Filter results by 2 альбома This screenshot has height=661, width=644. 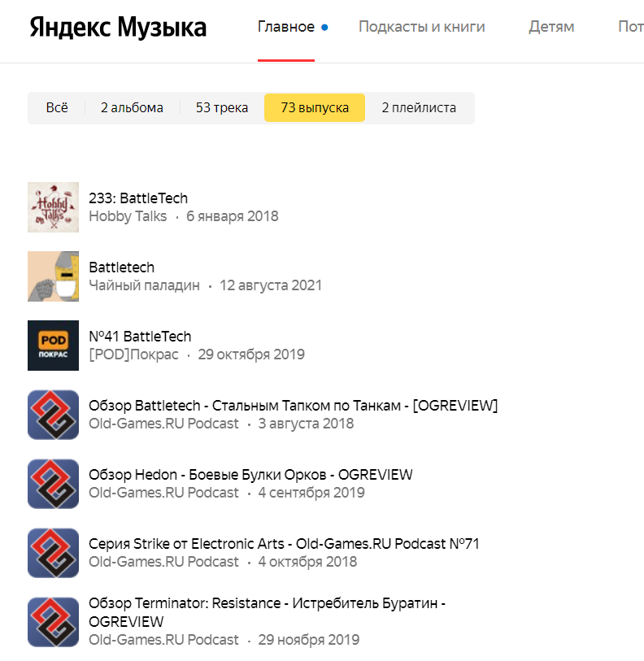point(132,108)
